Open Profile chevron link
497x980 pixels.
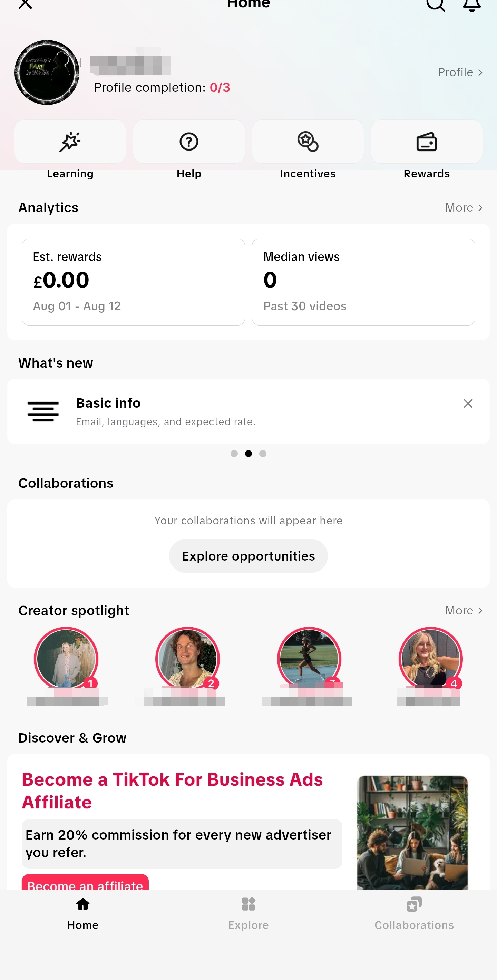click(460, 72)
